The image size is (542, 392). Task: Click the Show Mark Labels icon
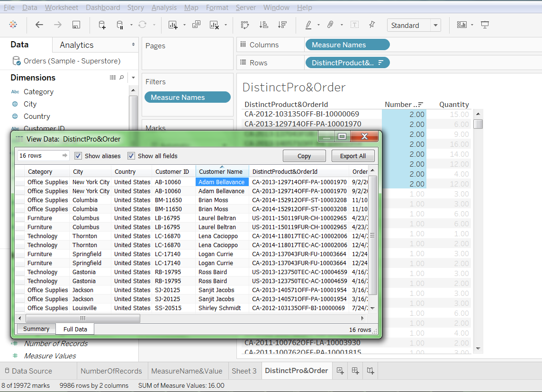(x=355, y=25)
